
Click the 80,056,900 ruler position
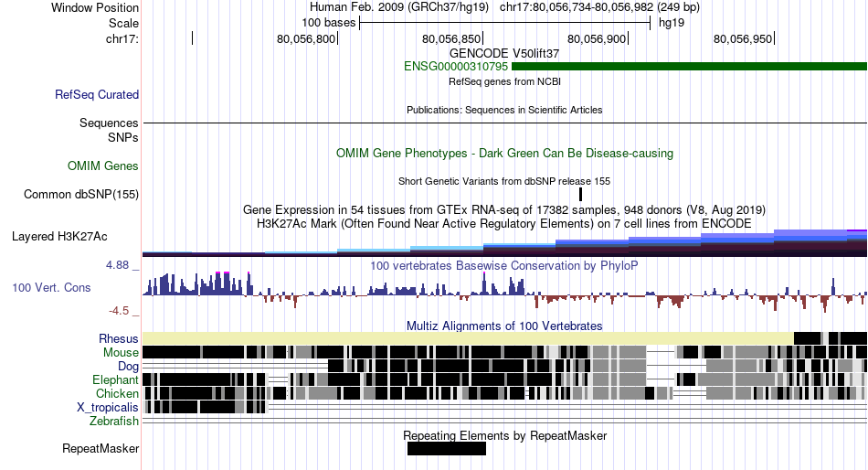pos(597,38)
